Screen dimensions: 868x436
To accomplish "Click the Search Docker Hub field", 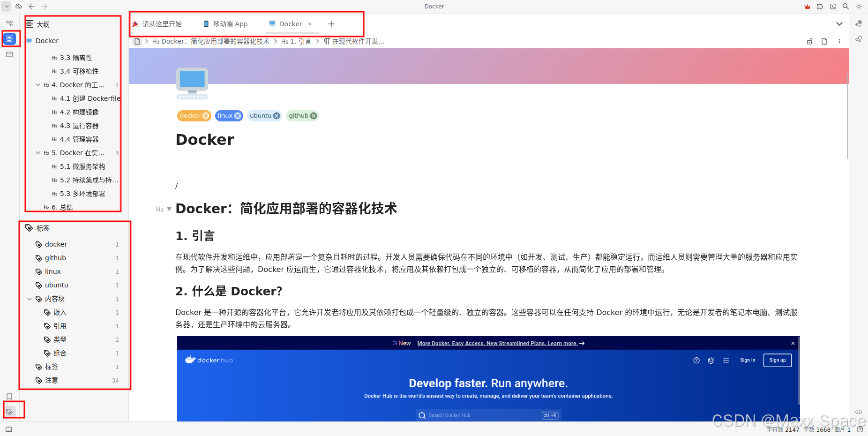I will pos(488,415).
